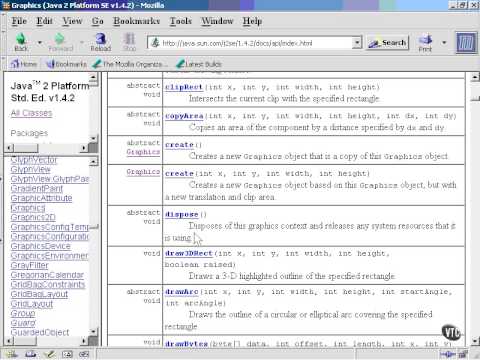Open the GuardedObject class link
480x360 pixels.
[x=40, y=332]
